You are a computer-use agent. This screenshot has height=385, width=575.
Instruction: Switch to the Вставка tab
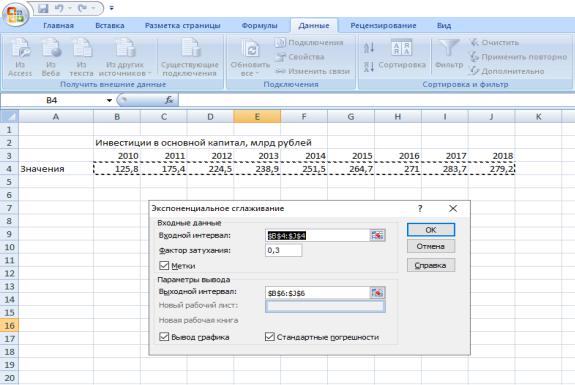[x=110, y=26]
